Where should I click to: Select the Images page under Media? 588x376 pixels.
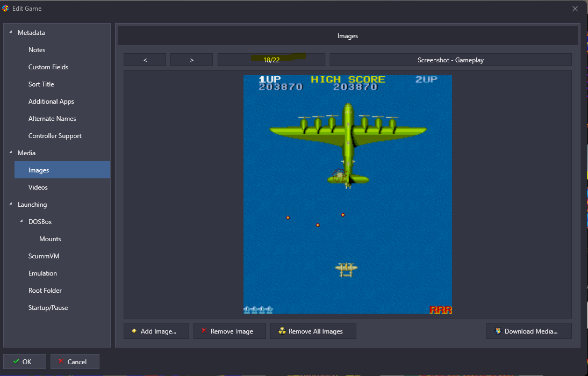(62, 170)
